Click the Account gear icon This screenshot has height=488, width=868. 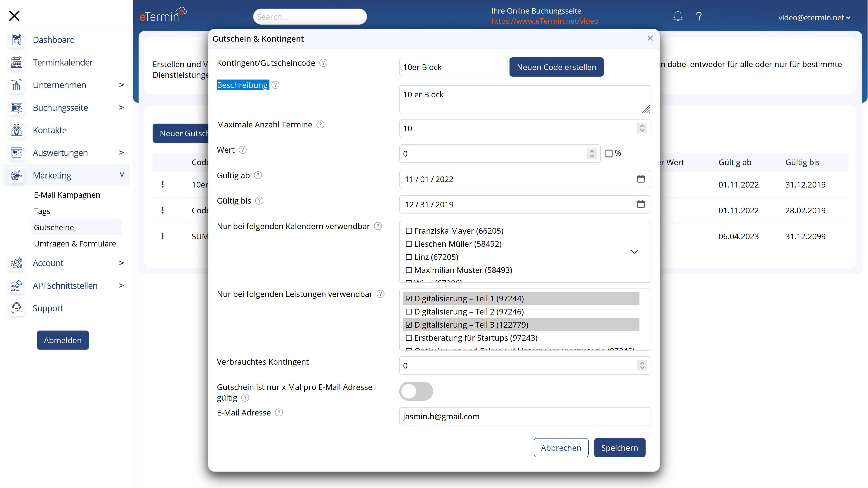point(17,263)
